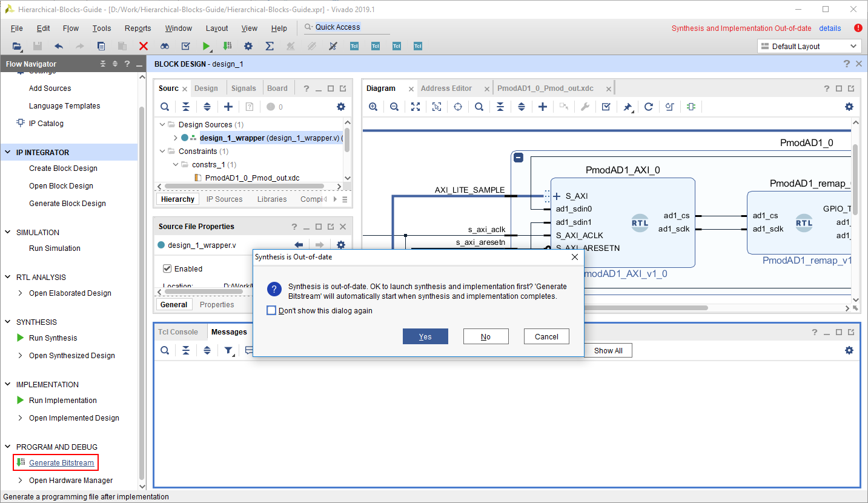Collapse the Design Sources tree node
Viewport: 868px width, 503px height.
(163, 124)
